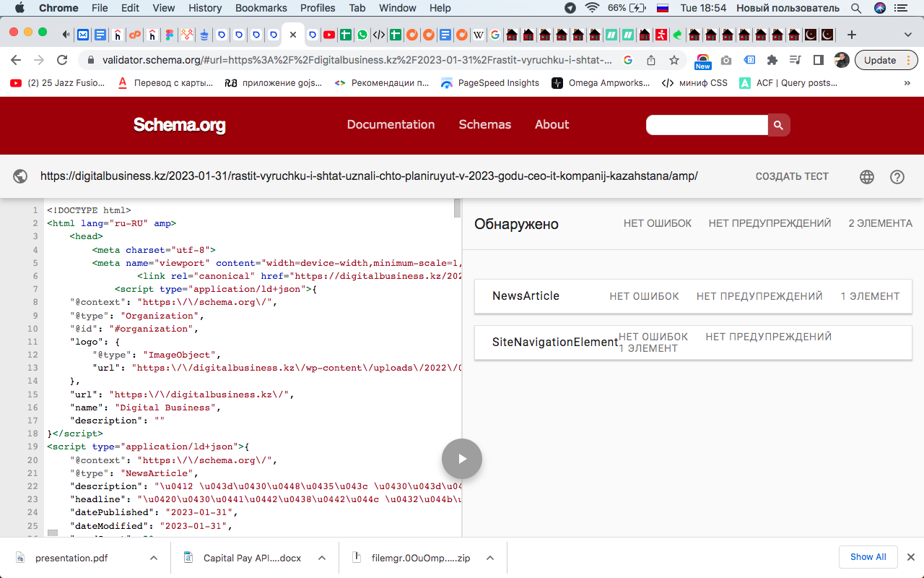Toggle the Chrome side panel icon
Image resolution: width=924 pixels, height=578 pixels.
[819, 60]
